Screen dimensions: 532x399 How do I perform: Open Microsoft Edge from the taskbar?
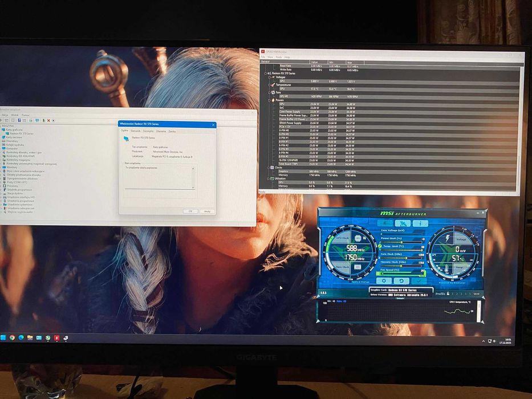tap(21, 337)
